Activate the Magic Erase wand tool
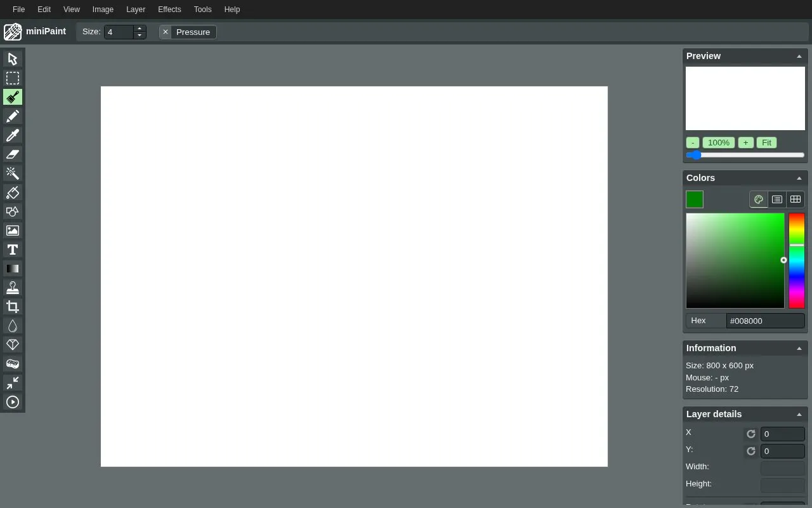This screenshot has height=508, width=812. pos(13,173)
